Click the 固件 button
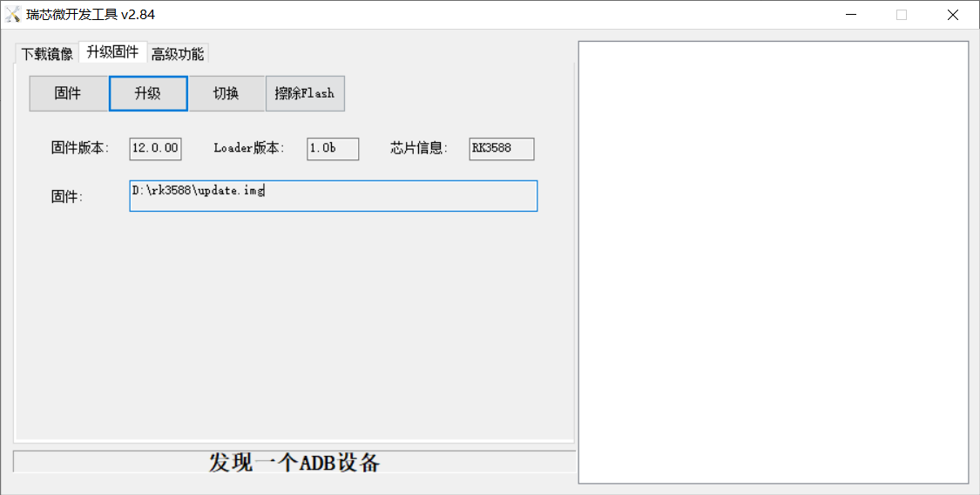980x495 pixels. [68, 94]
